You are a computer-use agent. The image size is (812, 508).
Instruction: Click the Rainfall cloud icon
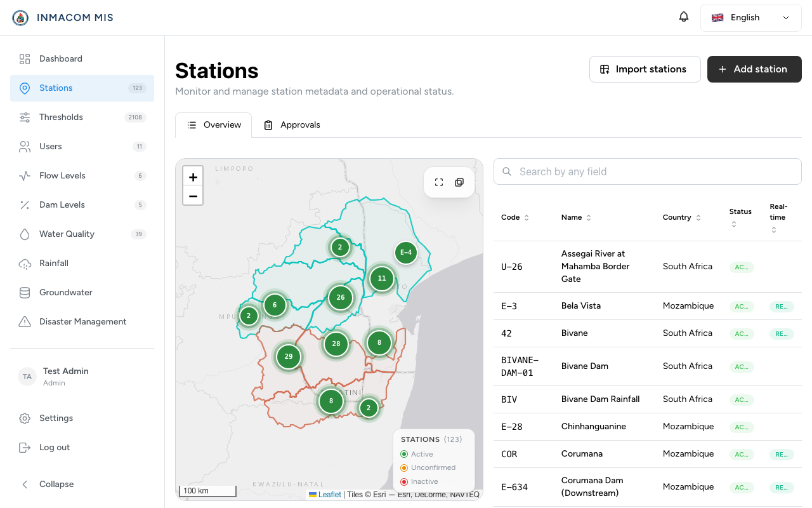click(25, 263)
